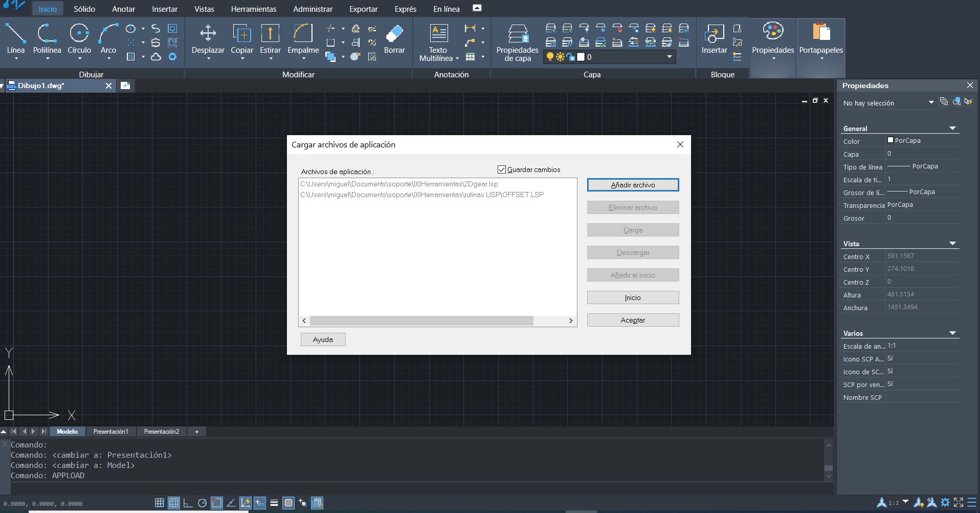Image resolution: width=980 pixels, height=513 pixels.
Task: Click the Copiar tool icon
Action: pyautogui.click(x=242, y=34)
